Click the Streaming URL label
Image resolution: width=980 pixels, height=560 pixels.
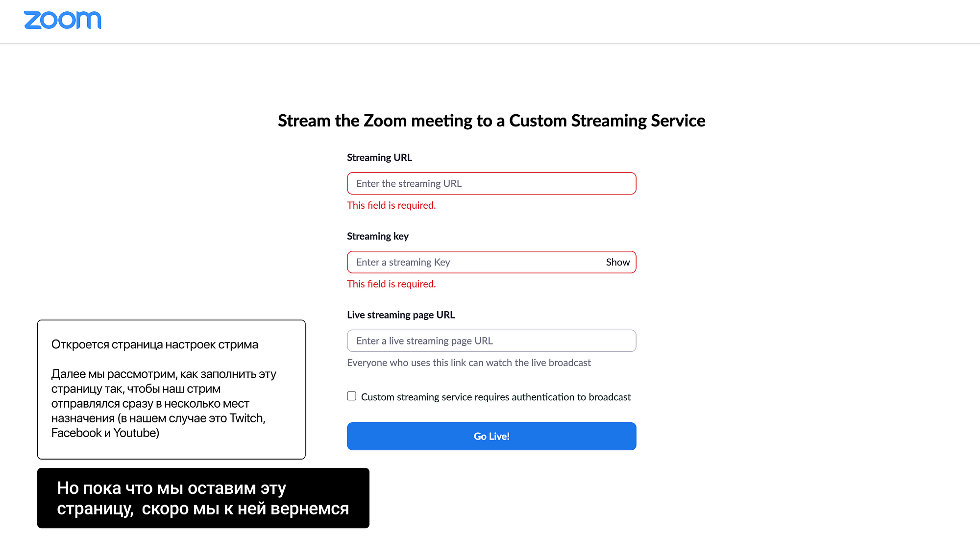pyautogui.click(x=379, y=157)
